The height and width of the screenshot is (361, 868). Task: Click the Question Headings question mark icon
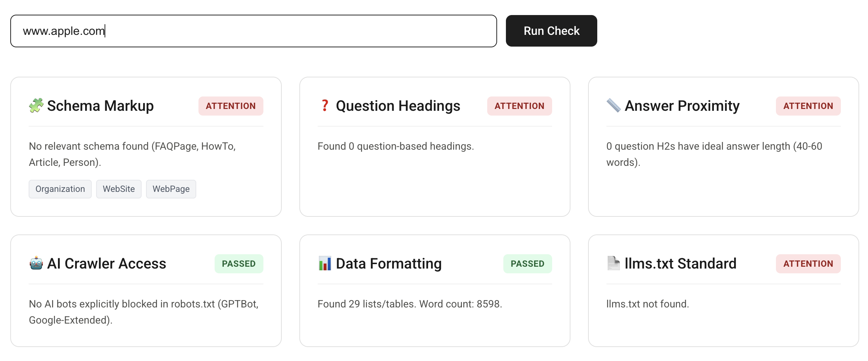tap(325, 106)
